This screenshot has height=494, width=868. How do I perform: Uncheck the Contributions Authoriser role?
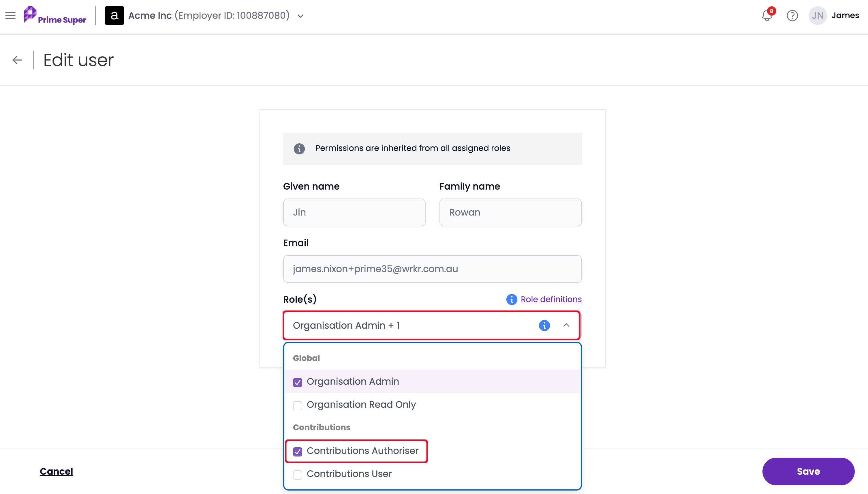tap(297, 452)
